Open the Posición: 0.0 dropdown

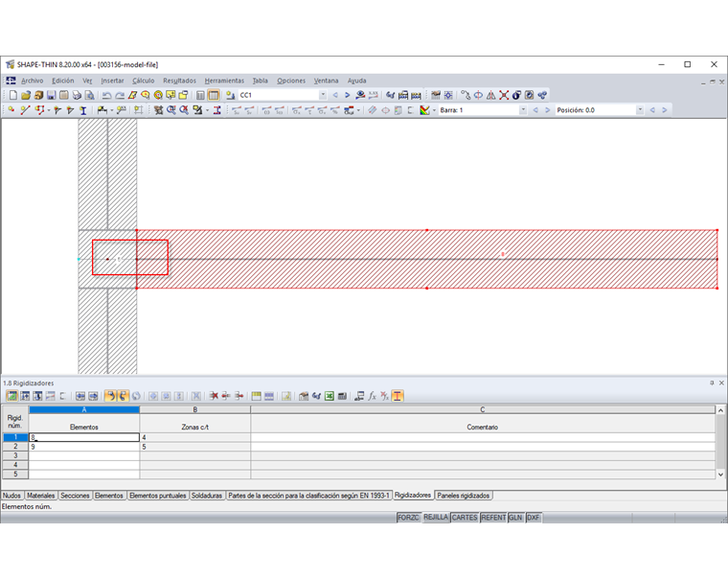pyautogui.click(x=640, y=110)
